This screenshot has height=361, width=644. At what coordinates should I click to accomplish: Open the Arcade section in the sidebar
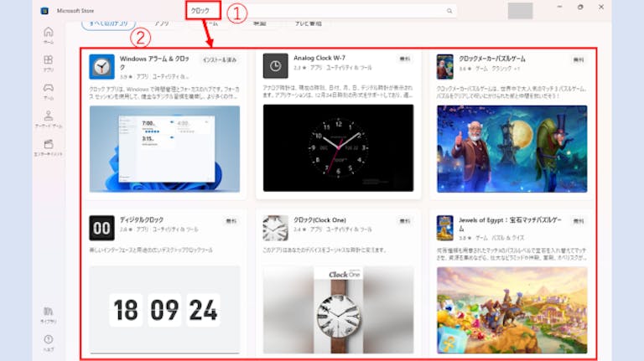point(49,120)
